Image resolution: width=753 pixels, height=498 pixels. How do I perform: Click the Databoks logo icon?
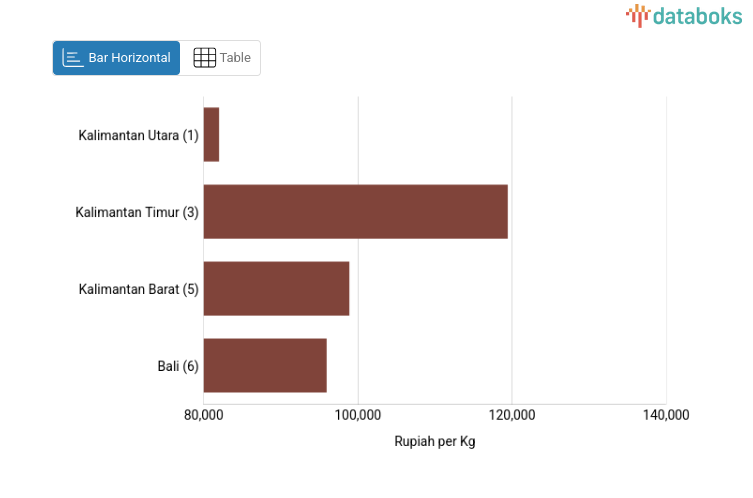[638, 15]
